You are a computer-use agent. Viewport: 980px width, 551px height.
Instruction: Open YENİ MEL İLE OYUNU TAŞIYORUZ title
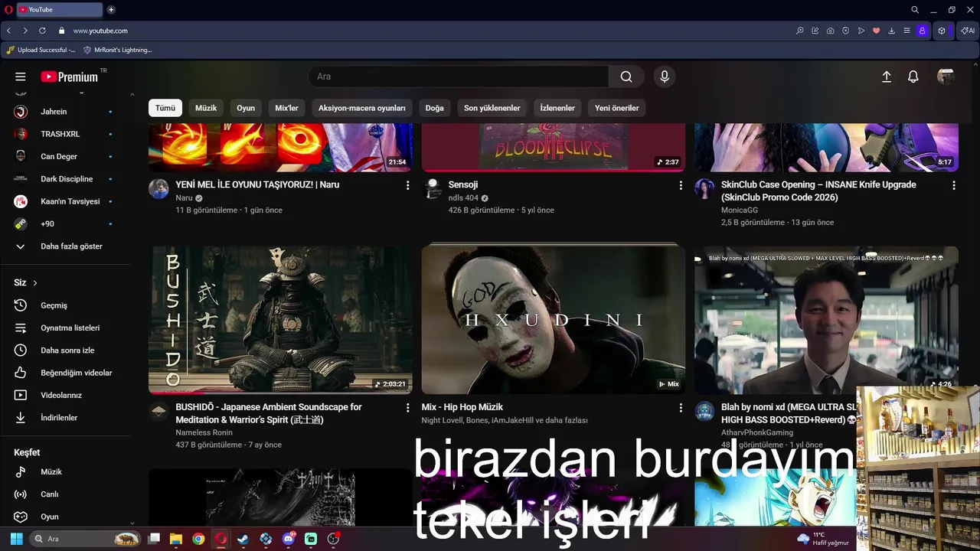pyautogui.click(x=257, y=184)
